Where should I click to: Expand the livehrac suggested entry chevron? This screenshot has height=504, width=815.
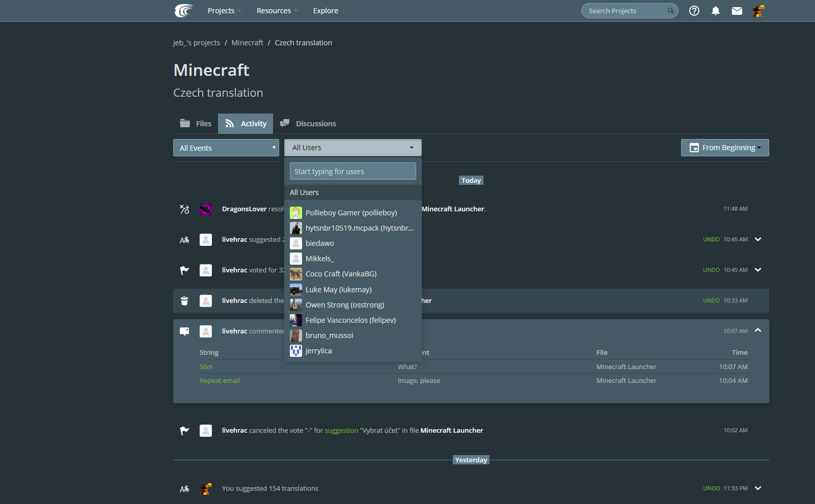point(758,239)
